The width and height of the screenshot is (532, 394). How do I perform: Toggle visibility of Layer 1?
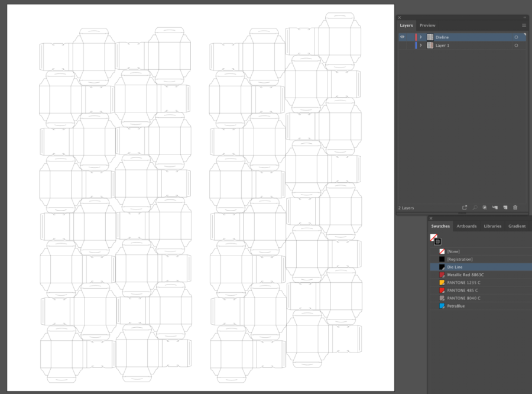click(402, 46)
